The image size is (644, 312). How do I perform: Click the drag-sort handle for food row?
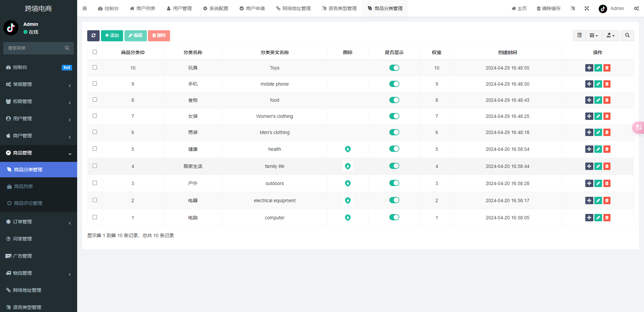[x=589, y=100]
